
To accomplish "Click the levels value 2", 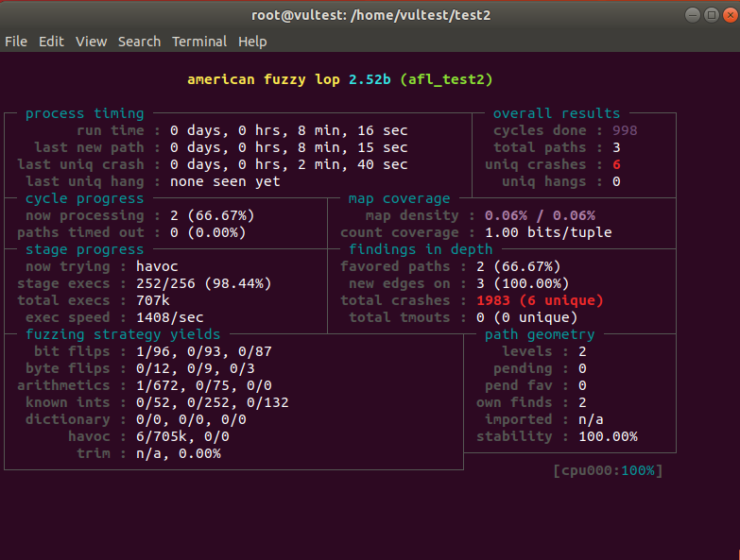I will (x=582, y=351).
